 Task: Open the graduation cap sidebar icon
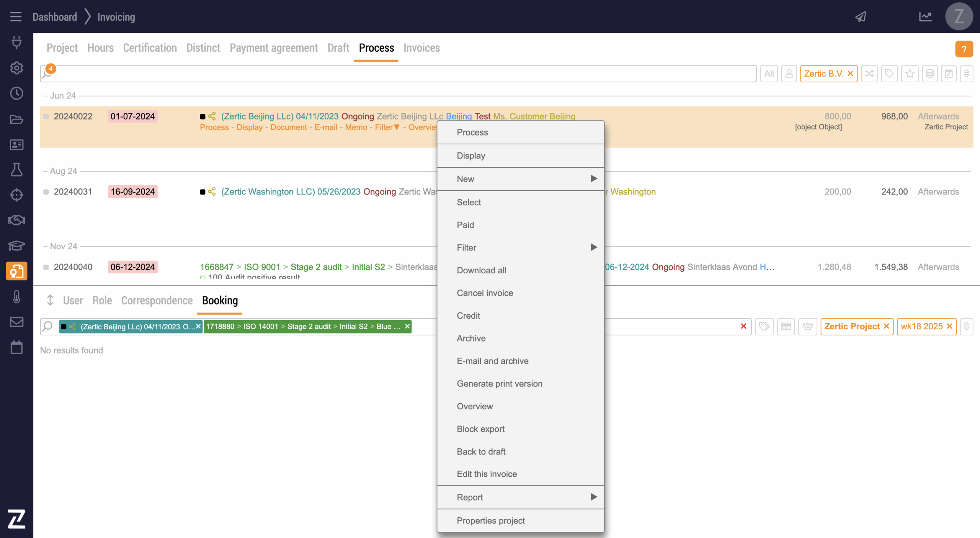pos(16,245)
